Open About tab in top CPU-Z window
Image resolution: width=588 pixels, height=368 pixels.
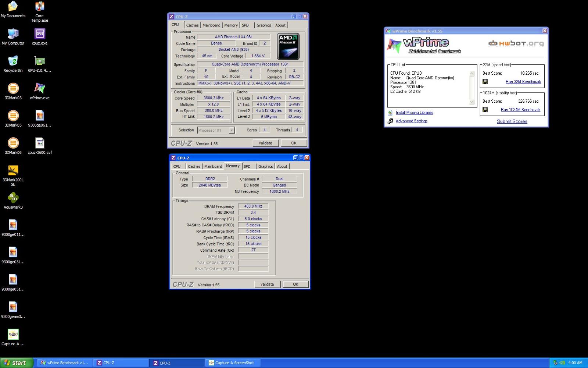pos(280,25)
